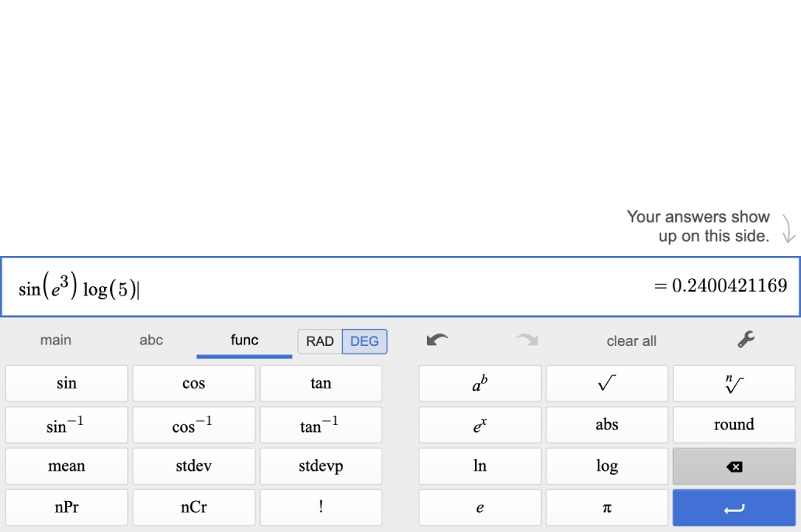Insert the pi constant
The image size is (801, 532).
click(x=607, y=508)
